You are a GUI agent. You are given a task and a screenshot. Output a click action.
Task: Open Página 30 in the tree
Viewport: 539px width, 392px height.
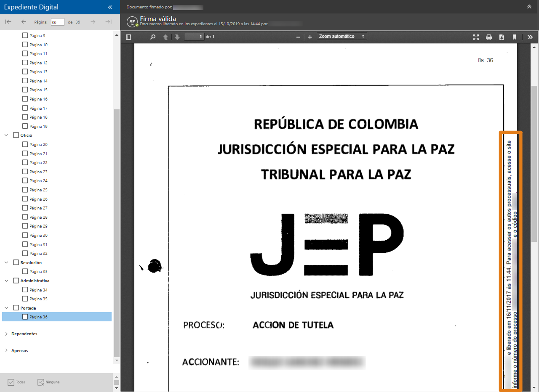(38, 236)
